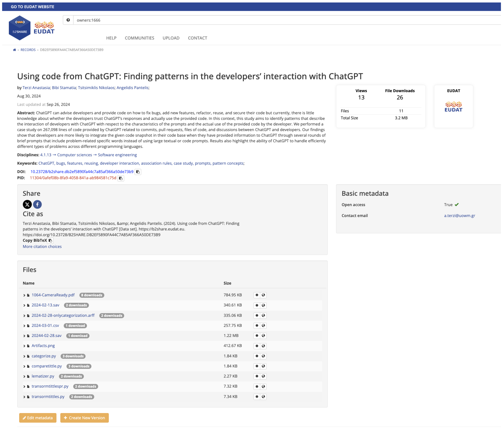Click asterisk icon for 1064-CameraReady.pdf
The width and height of the screenshot is (504, 429).
(257, 295)
